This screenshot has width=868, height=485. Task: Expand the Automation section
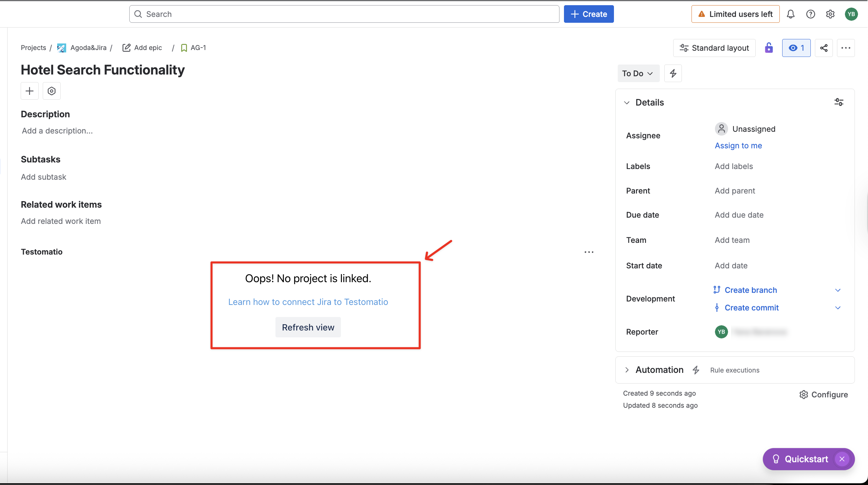pos(627,369)
